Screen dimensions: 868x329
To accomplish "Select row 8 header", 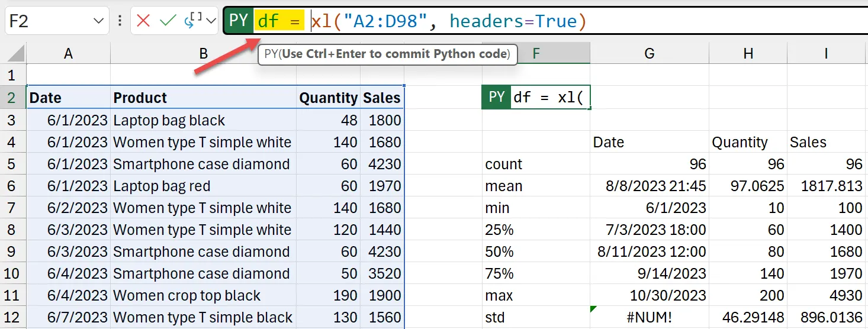I will coord(12,230).
